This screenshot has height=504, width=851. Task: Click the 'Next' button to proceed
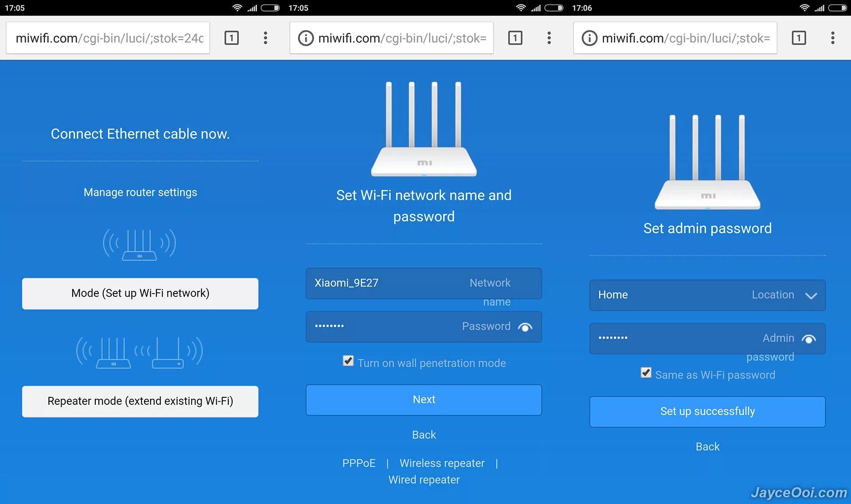(423, 399)
